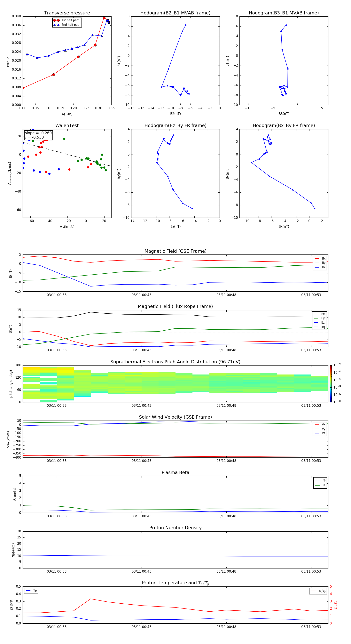Click the "Proton Number Density" title
351x644 pixels.
(x=175, y=528)
